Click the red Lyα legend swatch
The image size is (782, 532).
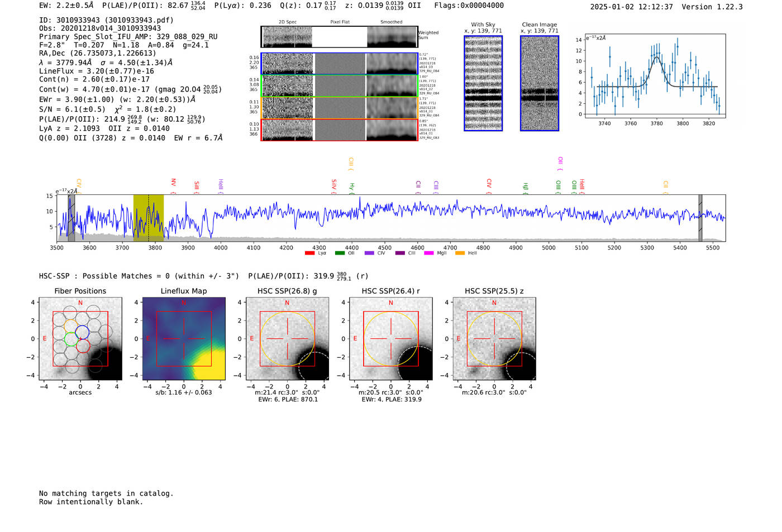click(309, 253)
